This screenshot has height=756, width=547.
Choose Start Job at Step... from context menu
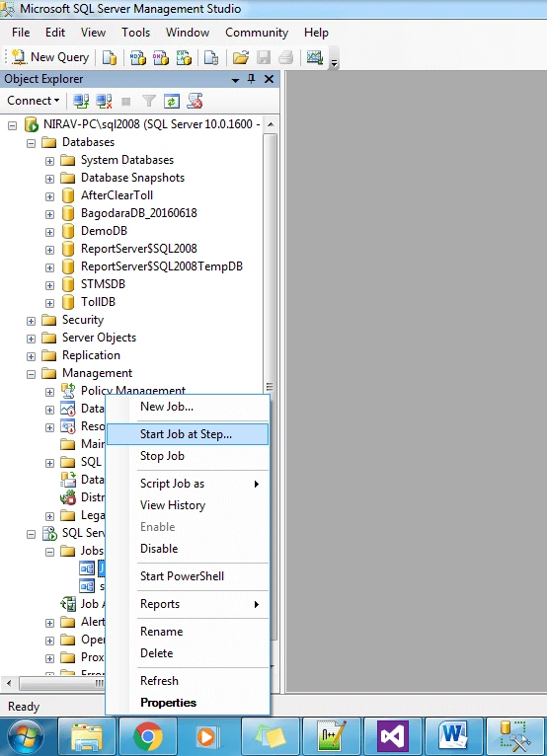tap(188, 434)
